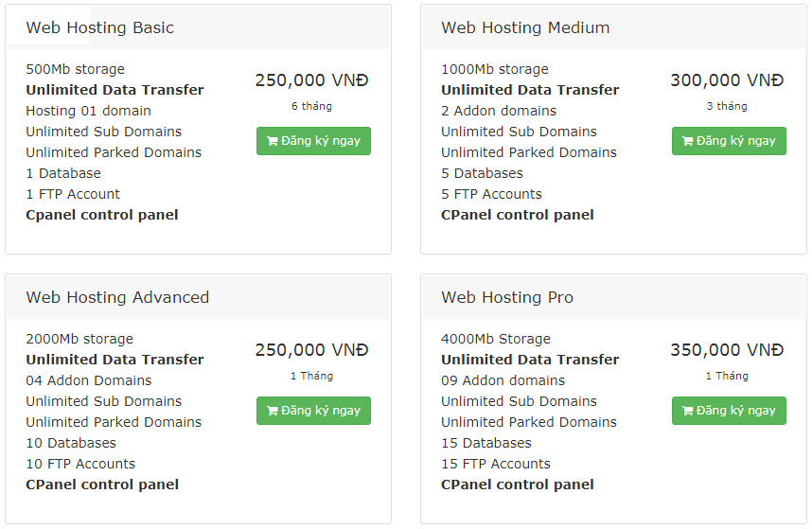Select the Web Hosting Basic heading
Image resolution: width=812 pixels, height=529 pixels.
point(100,27)
